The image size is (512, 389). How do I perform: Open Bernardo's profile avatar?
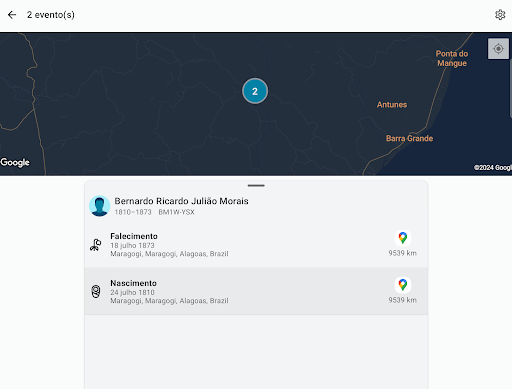point(99,206)
